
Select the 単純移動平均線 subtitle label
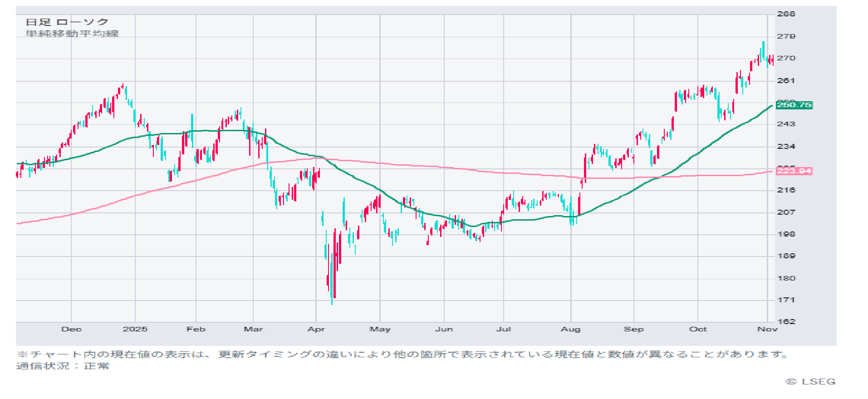pyautogui.click(x=72, y=34)
